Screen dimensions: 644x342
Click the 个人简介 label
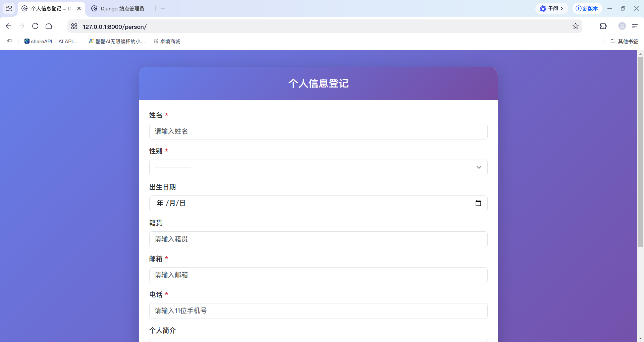click(x=162, y=330)
